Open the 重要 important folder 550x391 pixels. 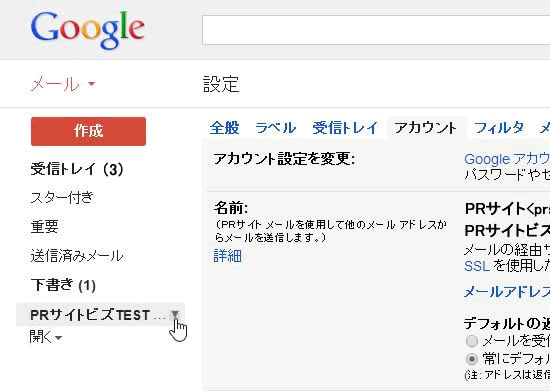[x=44, y=227]
